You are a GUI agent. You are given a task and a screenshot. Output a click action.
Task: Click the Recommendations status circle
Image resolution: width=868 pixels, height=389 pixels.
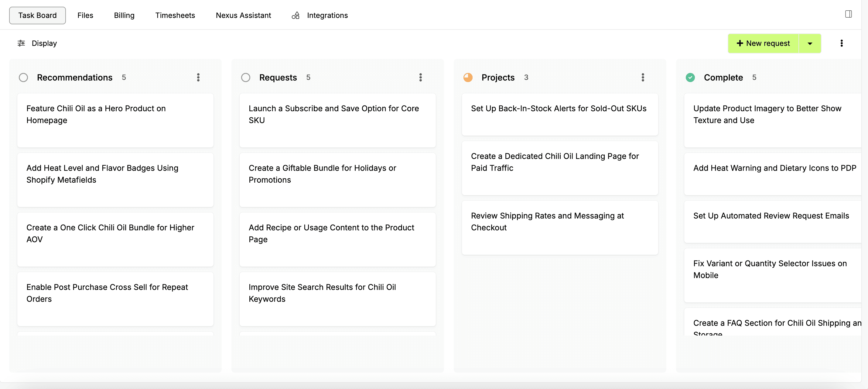click(23, 77)
